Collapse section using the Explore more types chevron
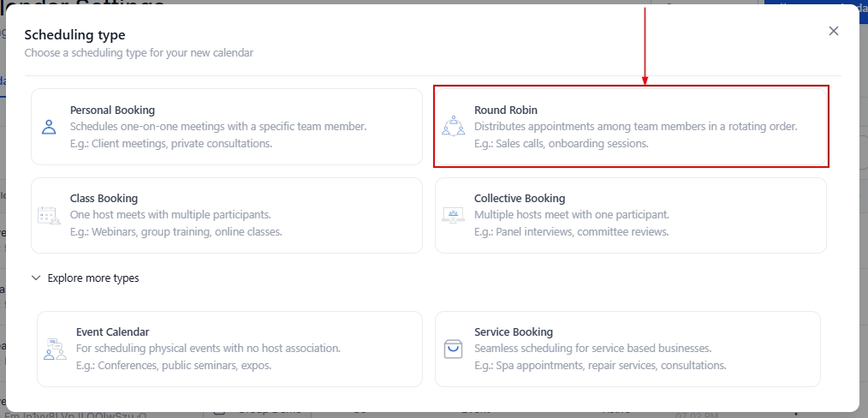This screenshot has width=868, height=418. [36, 278]
